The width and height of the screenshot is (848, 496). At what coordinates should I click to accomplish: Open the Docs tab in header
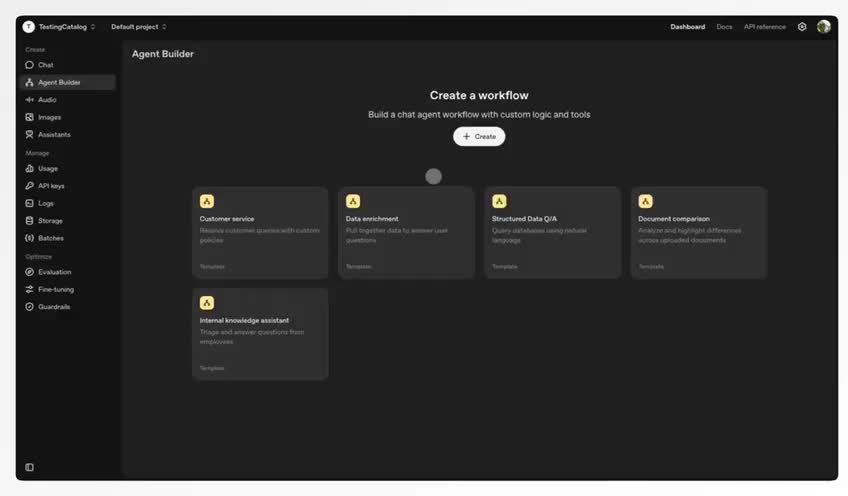click(x=724, y=27)
